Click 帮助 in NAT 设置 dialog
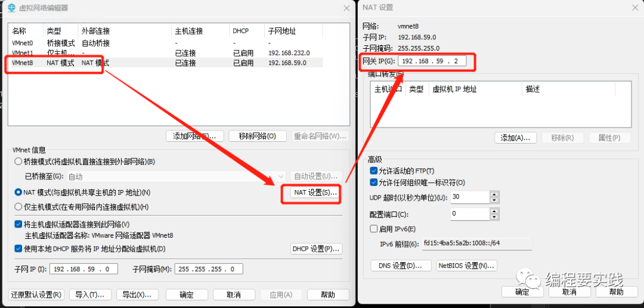644x308 pixels. coord(616,292)
